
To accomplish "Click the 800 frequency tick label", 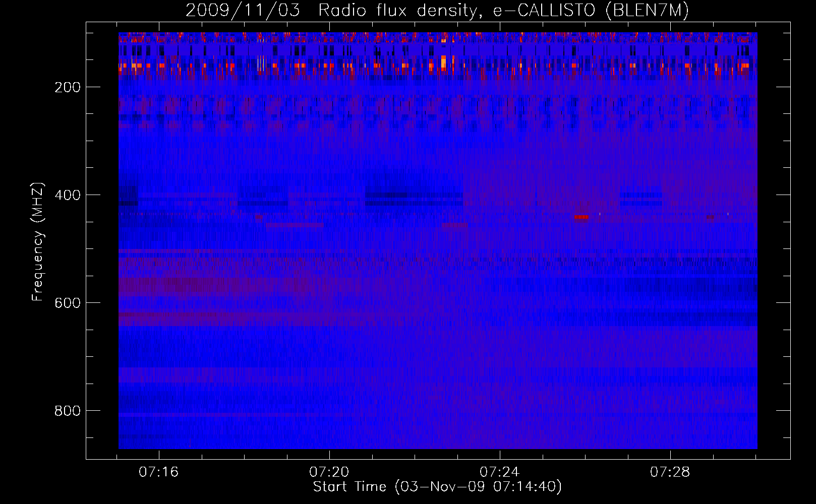I will [68, 411].
